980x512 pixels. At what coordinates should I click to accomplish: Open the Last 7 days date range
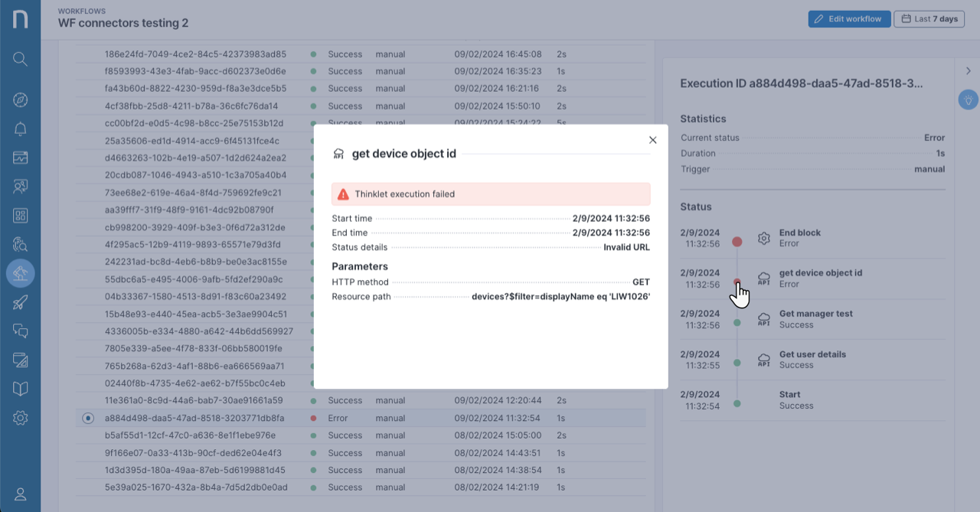click(929, 19)
